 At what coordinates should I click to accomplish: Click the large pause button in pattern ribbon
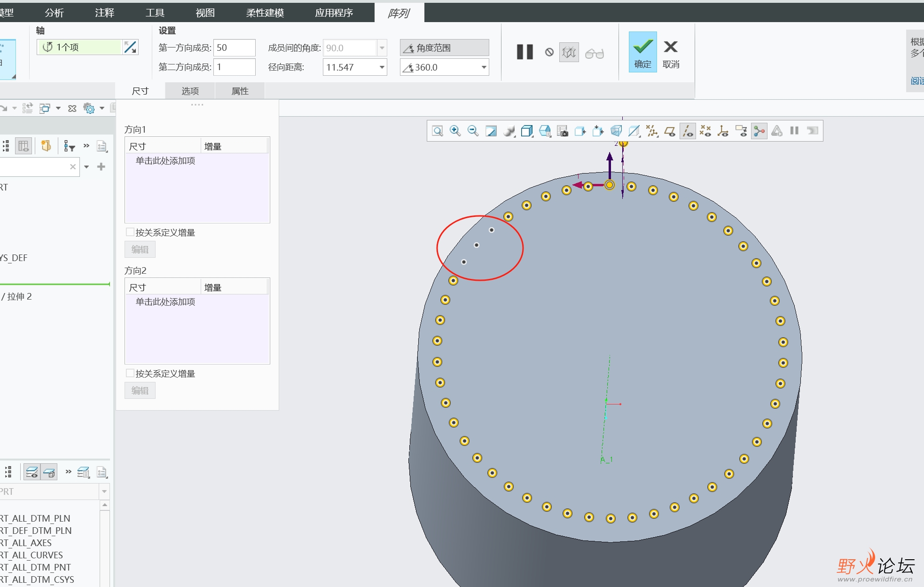pyautogui.click(x=525, y=52)
